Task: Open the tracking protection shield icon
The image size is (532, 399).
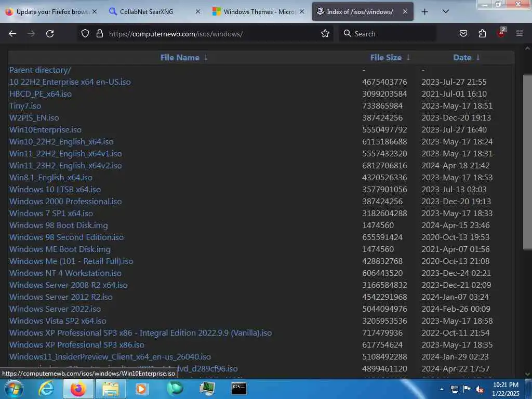Action: point(85,34)
